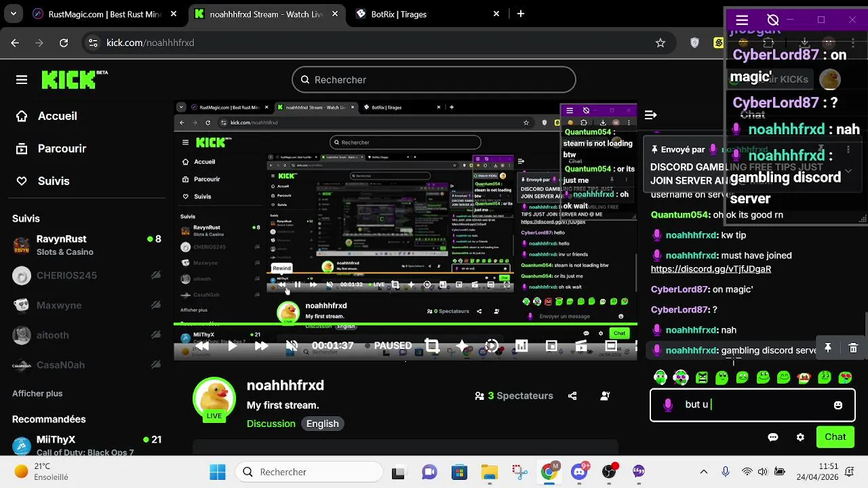868x488 pixels.
Task: Open a new browser tab
Action: tap(520, 14)
